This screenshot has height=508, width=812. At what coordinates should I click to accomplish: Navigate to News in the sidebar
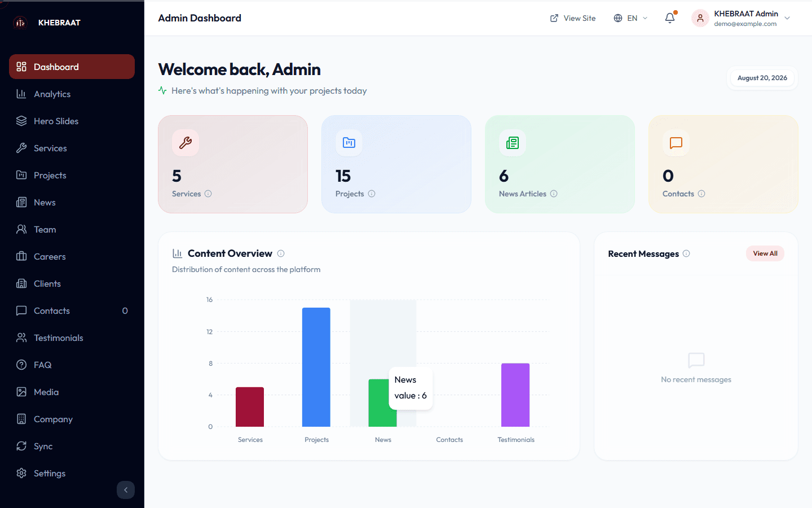pos(72,202)
